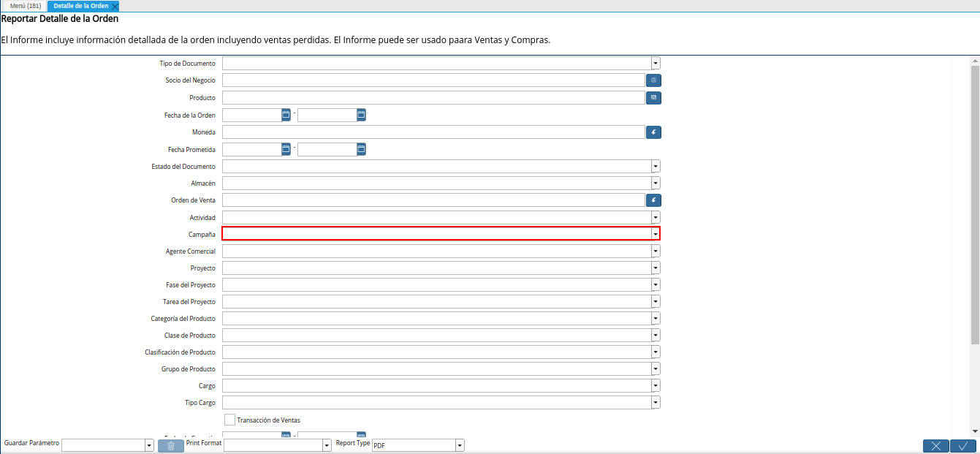Expand the Campaña dropdown
This screenshot has width=980, height=454.
coord(656,234)
